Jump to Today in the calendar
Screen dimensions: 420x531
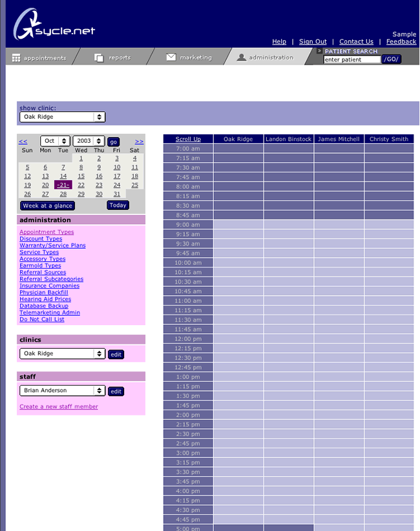tap(118, 205)
